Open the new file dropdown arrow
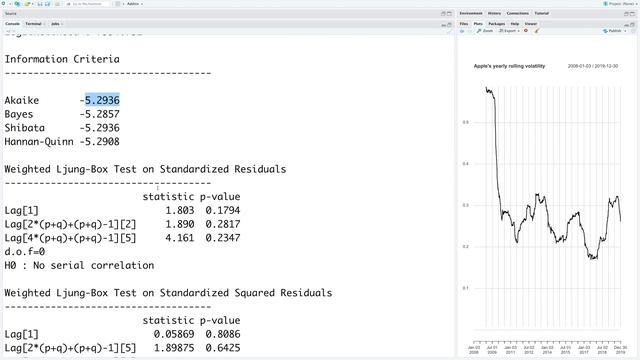Screen dimensions: 640x360 click(x=10, y=4)
